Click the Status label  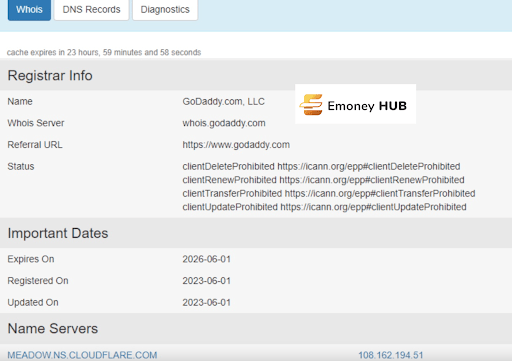21,166
